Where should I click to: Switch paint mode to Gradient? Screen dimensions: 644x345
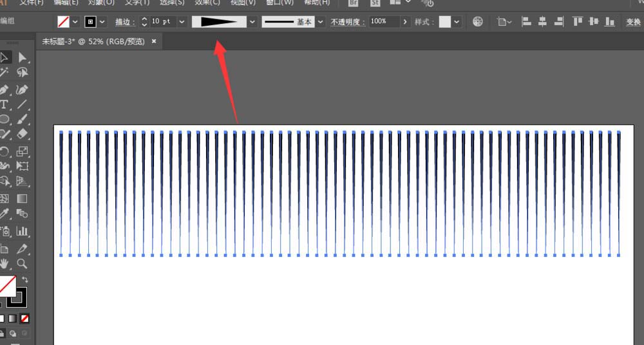click(13, 319)
